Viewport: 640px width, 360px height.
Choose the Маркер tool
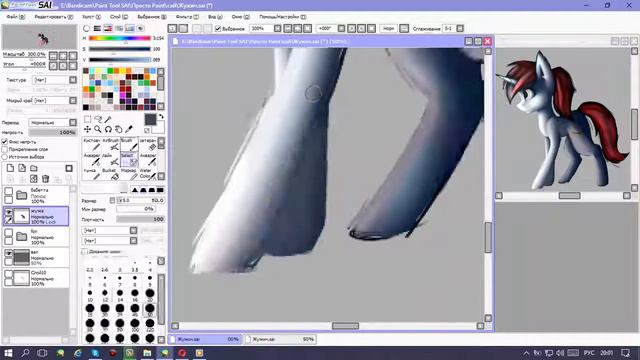(129, 174)
